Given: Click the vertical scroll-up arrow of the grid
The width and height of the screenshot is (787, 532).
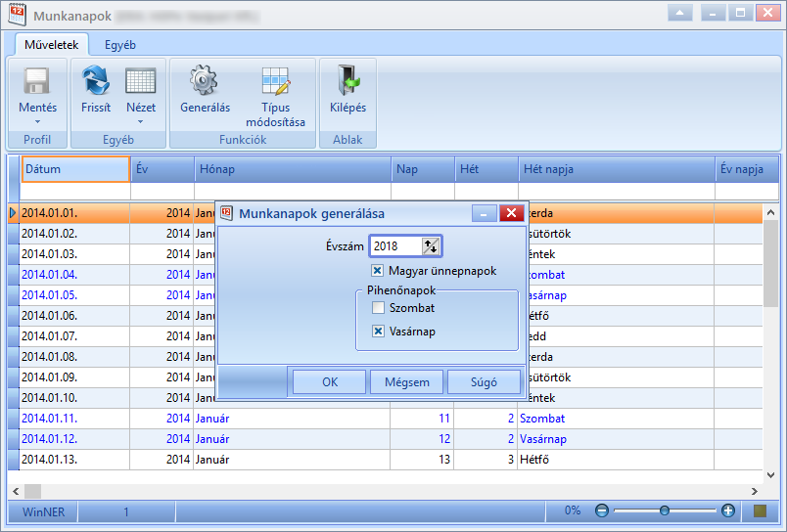Looking at the screenshot, I should point(771,212).
